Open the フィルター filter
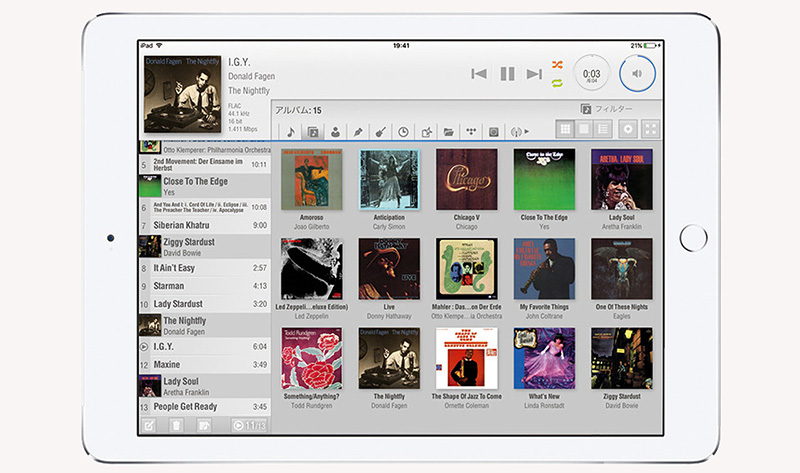 pyautogui.click(x=606, y=109)
